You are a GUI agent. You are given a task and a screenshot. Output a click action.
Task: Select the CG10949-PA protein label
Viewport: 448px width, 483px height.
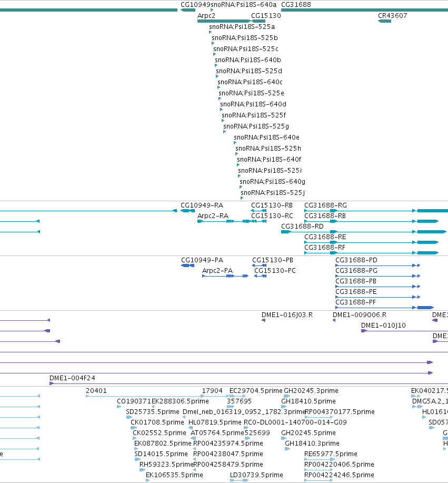(202, 260)
